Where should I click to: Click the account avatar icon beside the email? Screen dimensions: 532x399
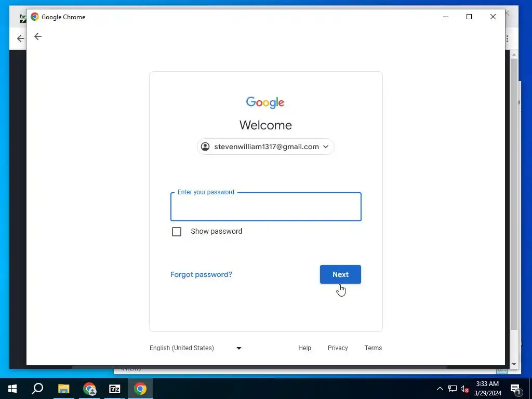(x=205, y=147)
